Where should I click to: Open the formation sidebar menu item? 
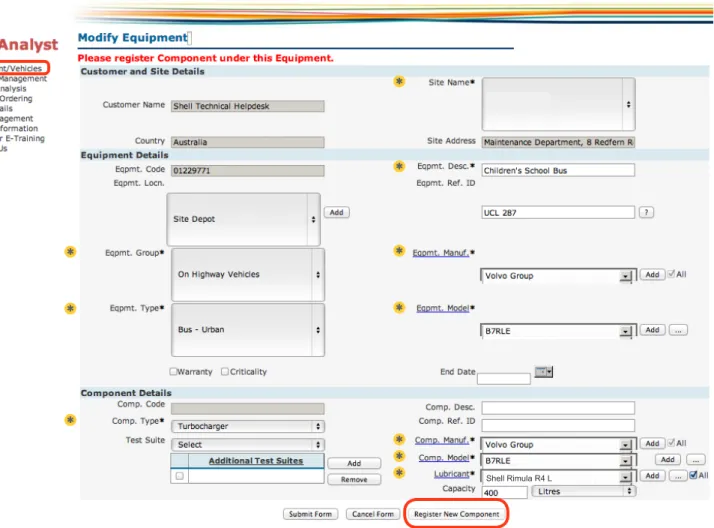19,128
